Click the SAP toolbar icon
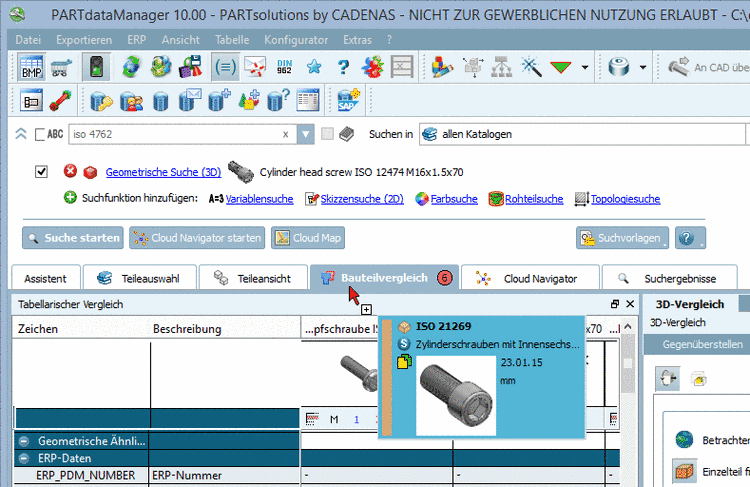This screenshot has height=487, width=750. click(x=348, y=100)
